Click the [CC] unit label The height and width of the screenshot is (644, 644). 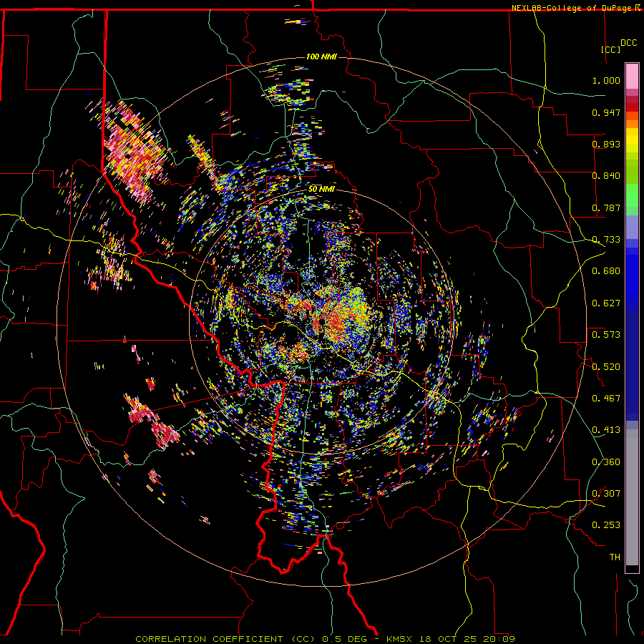tap(610, 49)
